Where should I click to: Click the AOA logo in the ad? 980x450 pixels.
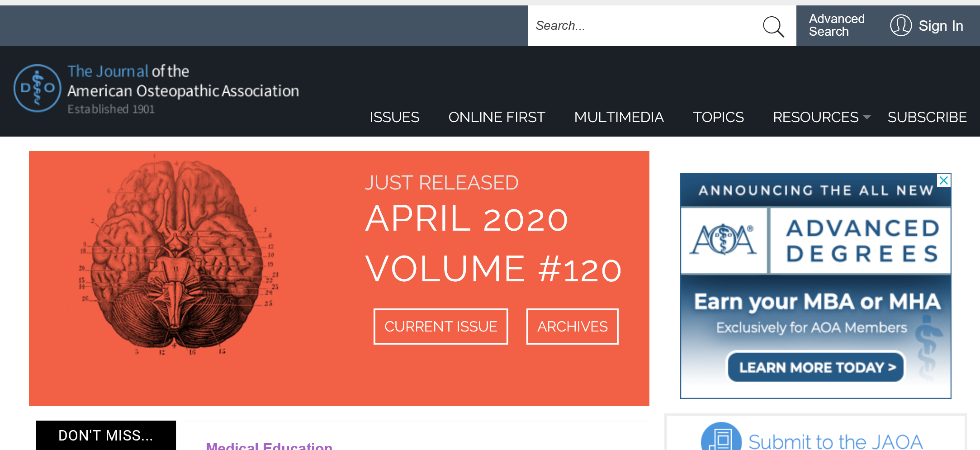tap(724, 240)
